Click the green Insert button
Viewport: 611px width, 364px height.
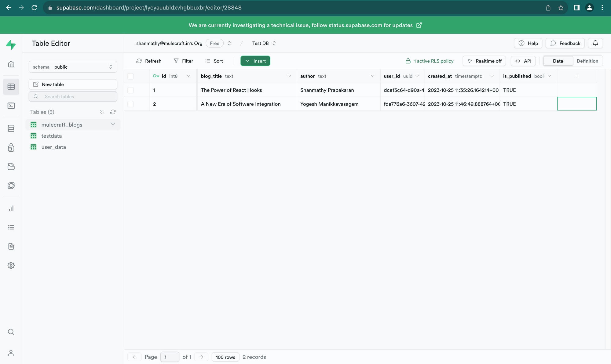[255, 61]
